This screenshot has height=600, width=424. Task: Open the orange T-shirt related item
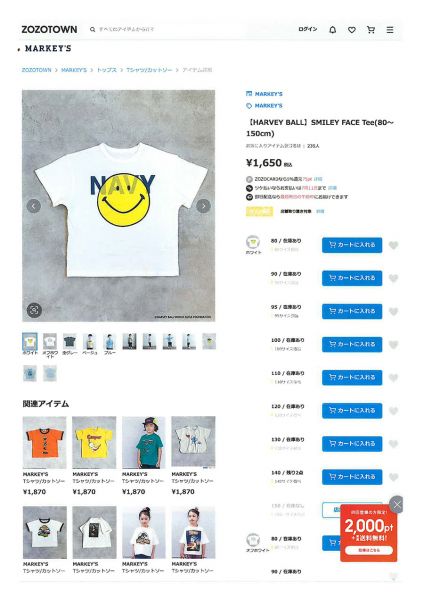[44, 442]
